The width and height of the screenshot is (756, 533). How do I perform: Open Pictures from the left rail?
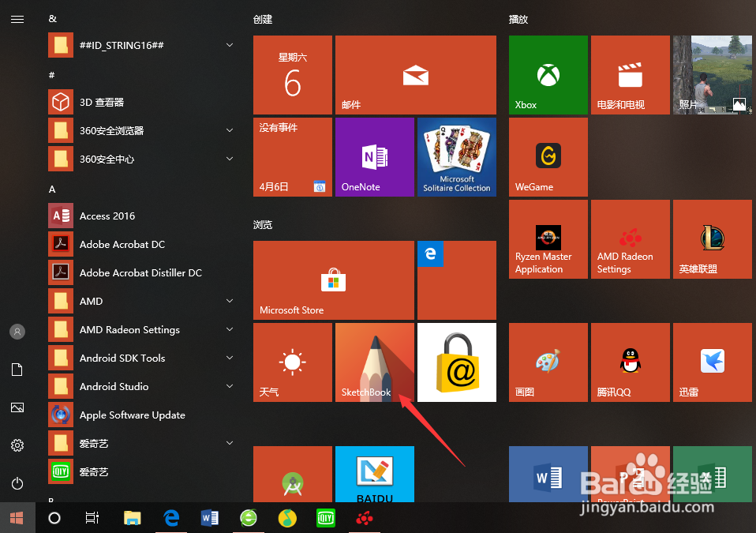coord(17,407)
